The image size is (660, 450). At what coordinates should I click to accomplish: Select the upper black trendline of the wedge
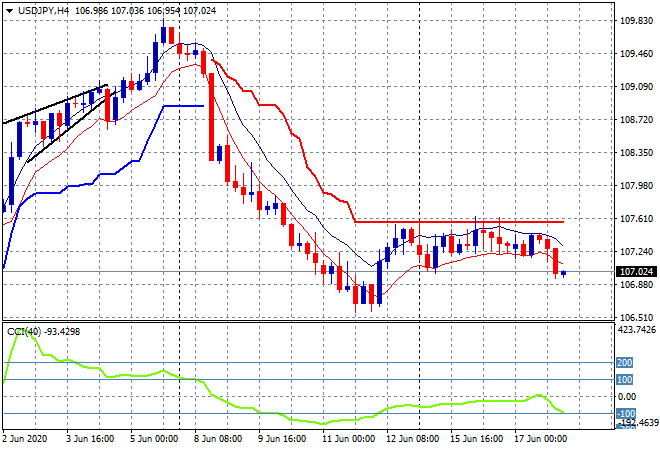[55, 104]
